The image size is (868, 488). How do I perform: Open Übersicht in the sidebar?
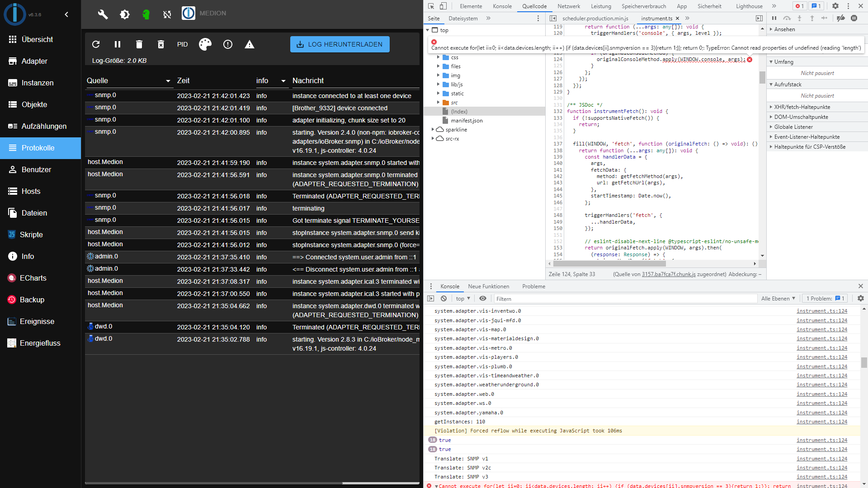click(40, 39)
